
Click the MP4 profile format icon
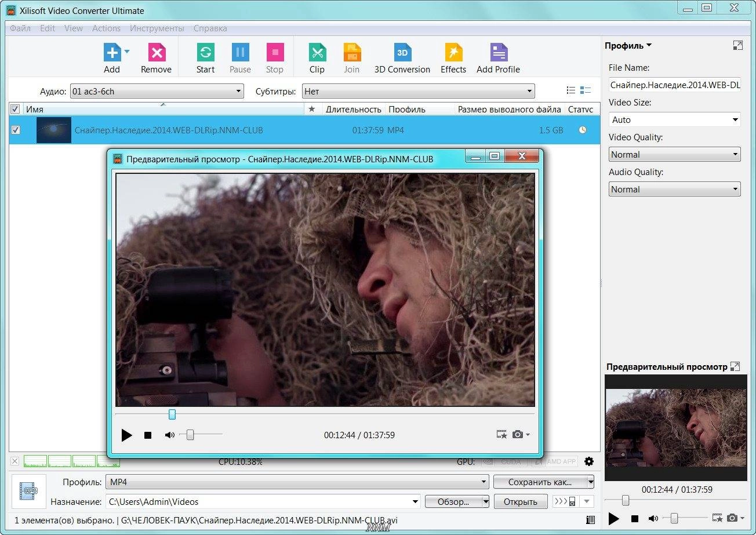(28, 492)
